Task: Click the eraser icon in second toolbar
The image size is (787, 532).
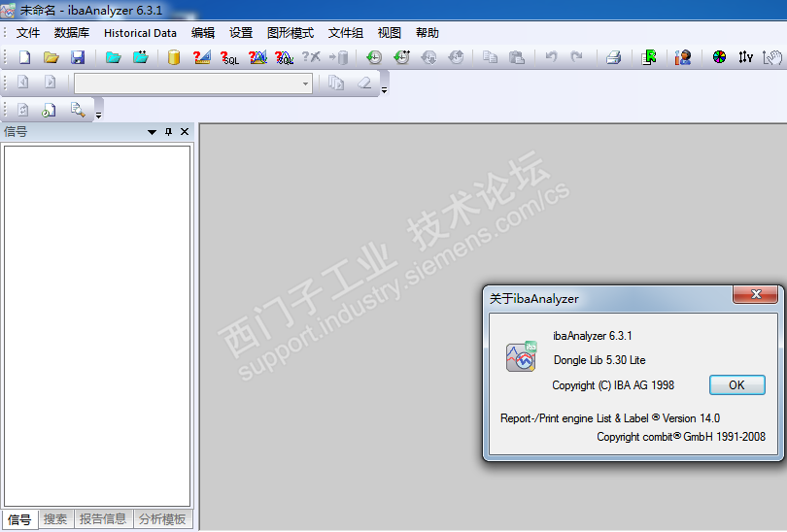Action: (x=364, y=83)
